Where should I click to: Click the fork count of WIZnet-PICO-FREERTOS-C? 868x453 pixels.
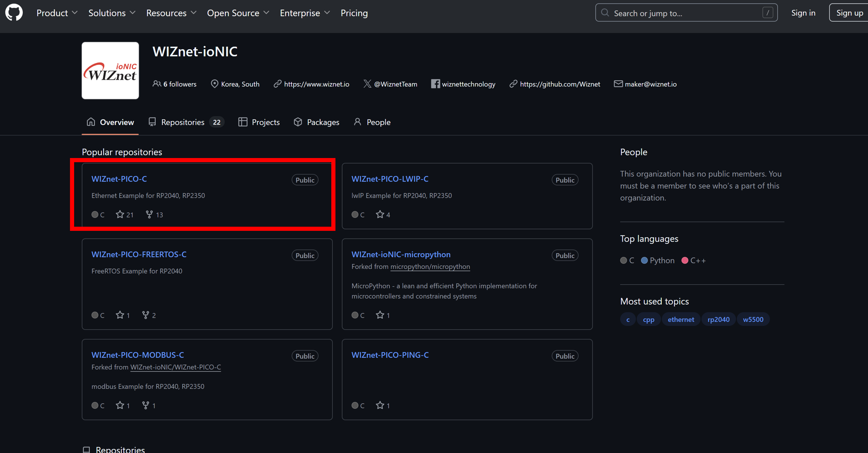(149, 315)
